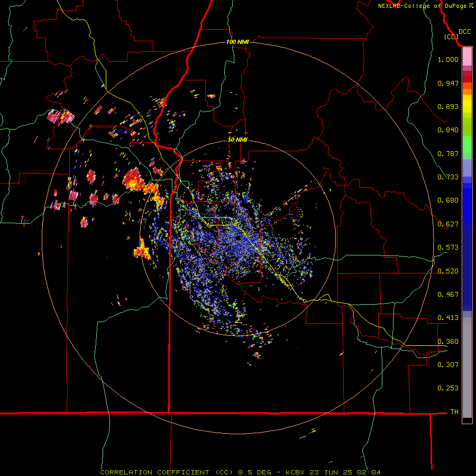Click the Correlation Coefficient caption at bottom
The width and height of the screenshot is (476, 476).
point(240,472)
